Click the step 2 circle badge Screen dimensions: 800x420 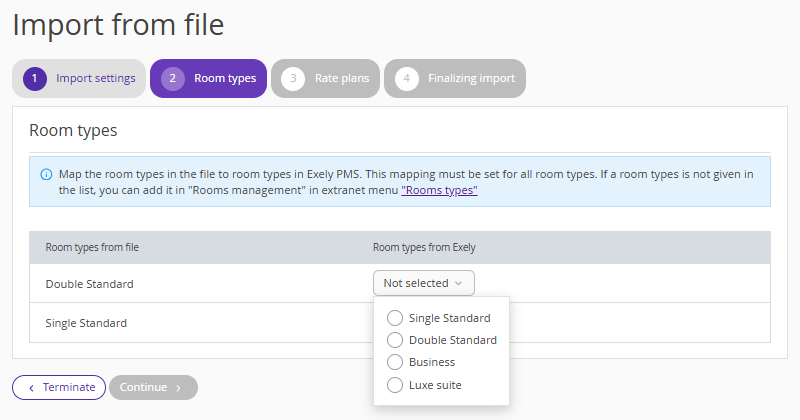[173, 79]
